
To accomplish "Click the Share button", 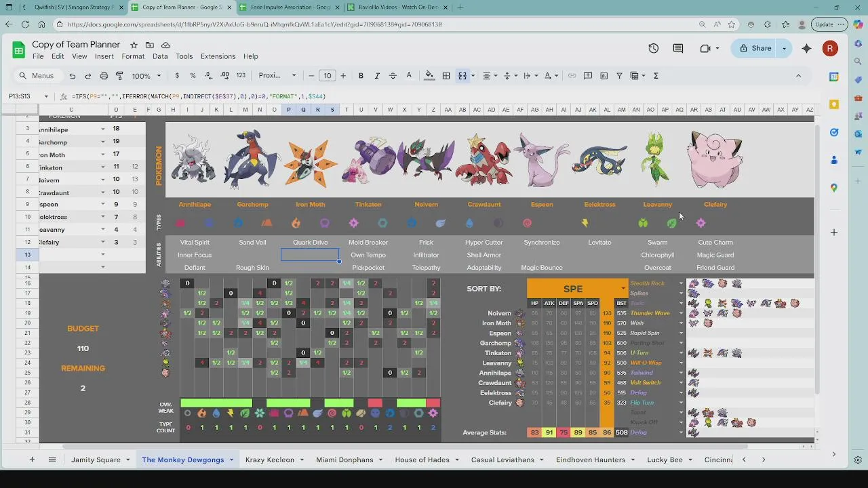I will [755, 48].
